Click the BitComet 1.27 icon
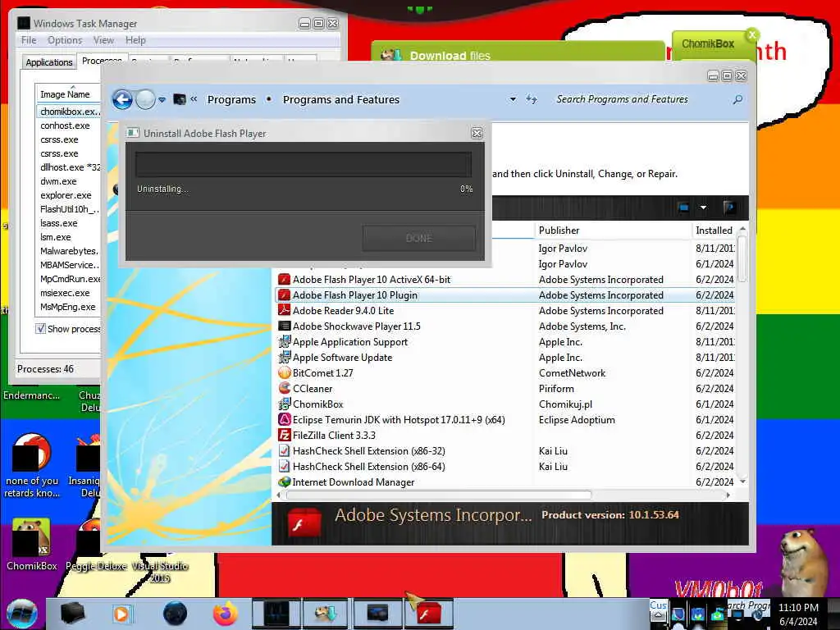 [284, 373]
